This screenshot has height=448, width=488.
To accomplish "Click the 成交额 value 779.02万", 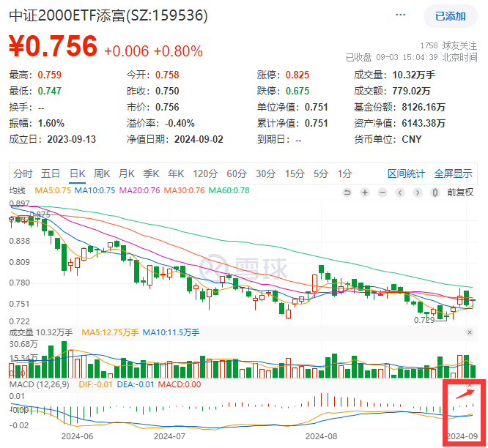I will (411, 91).
